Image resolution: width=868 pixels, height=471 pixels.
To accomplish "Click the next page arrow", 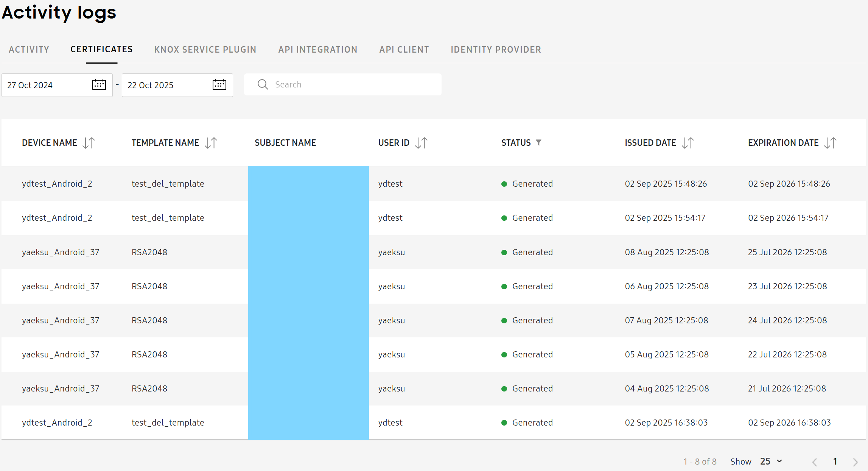I will pyautogui.click(x=856, y=461).
